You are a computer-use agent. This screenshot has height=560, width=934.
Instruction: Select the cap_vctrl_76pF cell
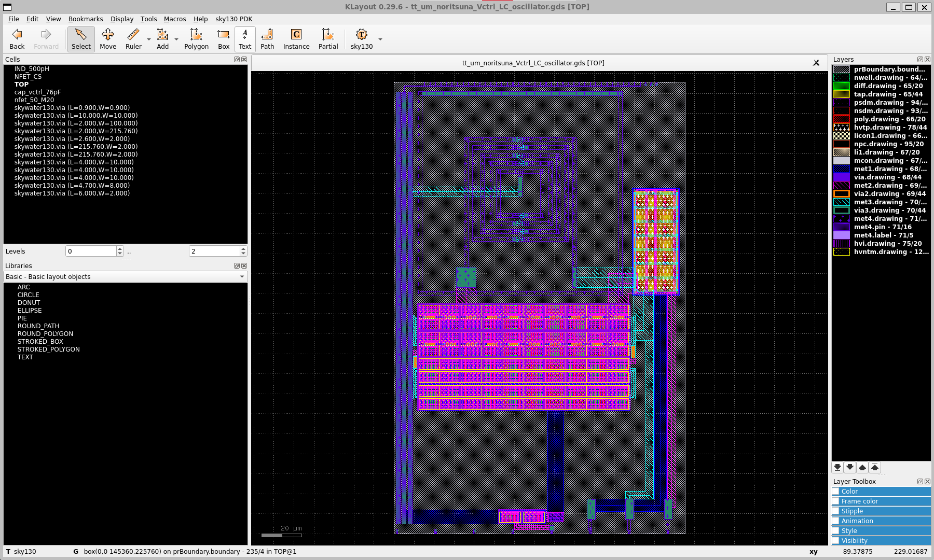[37, 92]
